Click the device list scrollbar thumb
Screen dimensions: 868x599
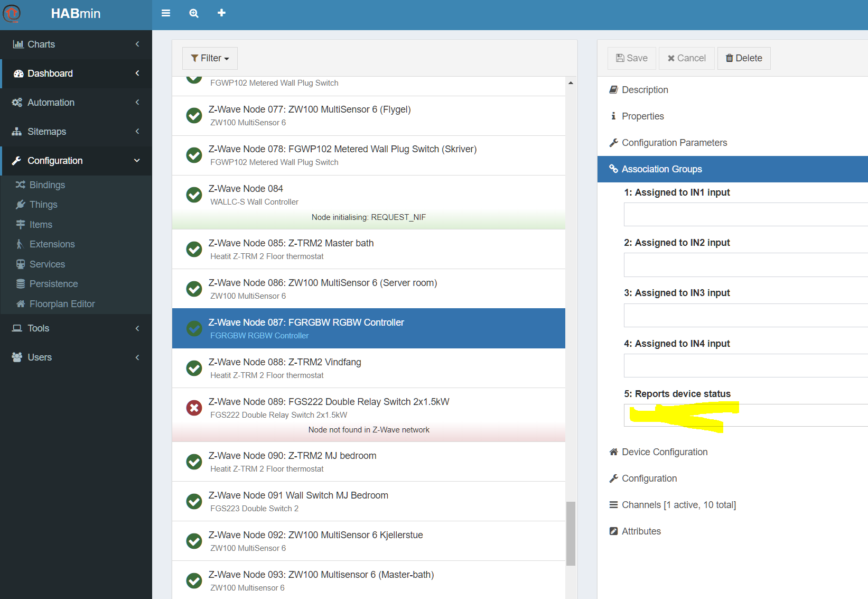click(571, 533)
